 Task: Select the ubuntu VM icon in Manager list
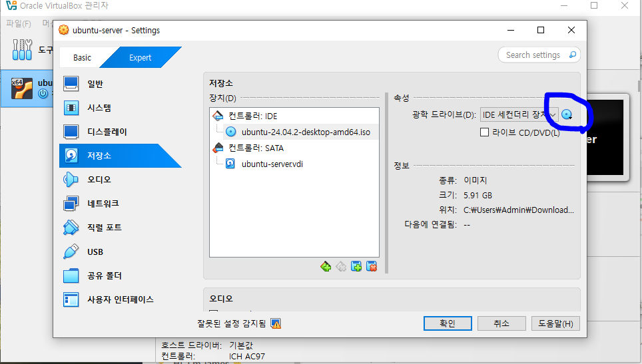coord(22,89)
